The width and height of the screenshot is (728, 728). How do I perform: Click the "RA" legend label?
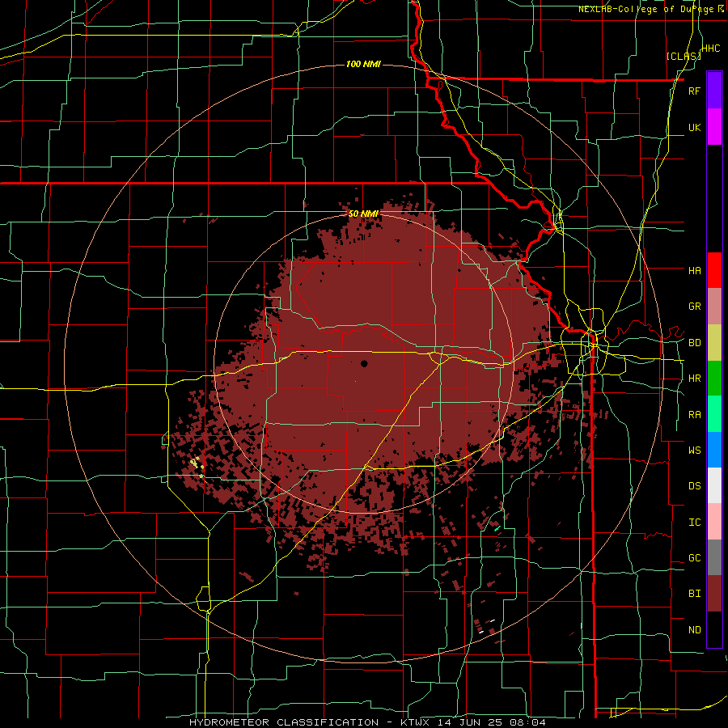(x=694, y=415)
